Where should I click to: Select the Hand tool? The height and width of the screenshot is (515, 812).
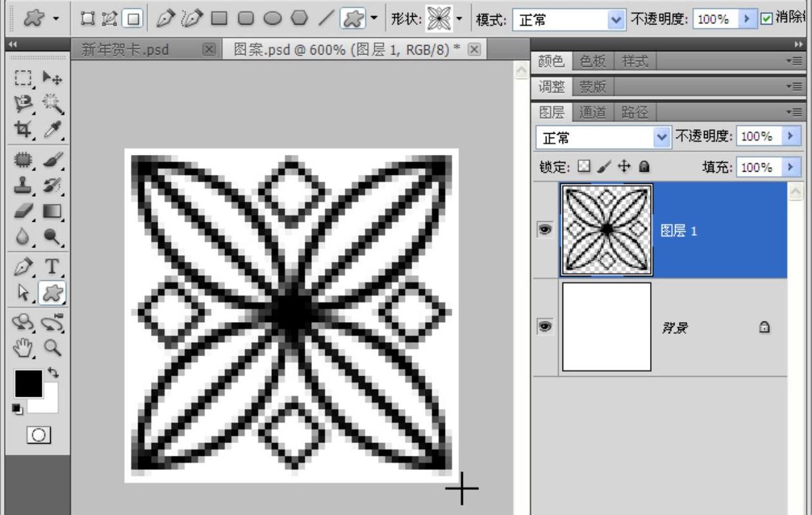pos(23,348)
